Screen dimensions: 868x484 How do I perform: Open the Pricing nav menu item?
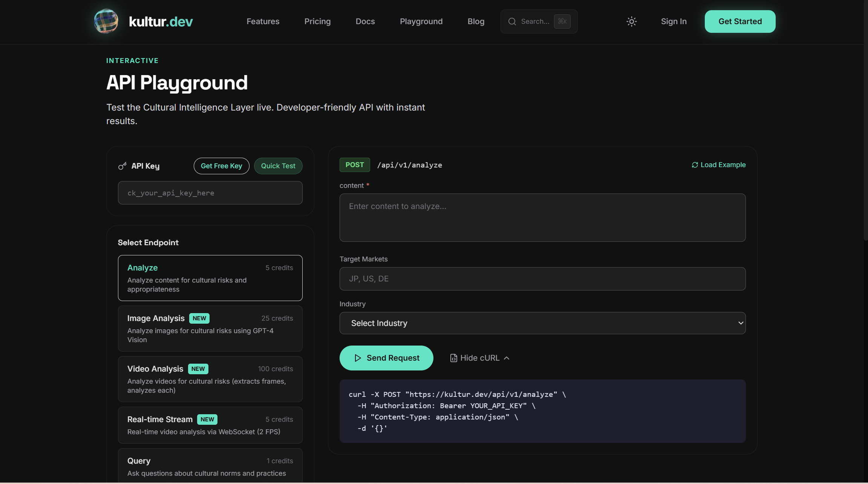click(x=317, y=22)
